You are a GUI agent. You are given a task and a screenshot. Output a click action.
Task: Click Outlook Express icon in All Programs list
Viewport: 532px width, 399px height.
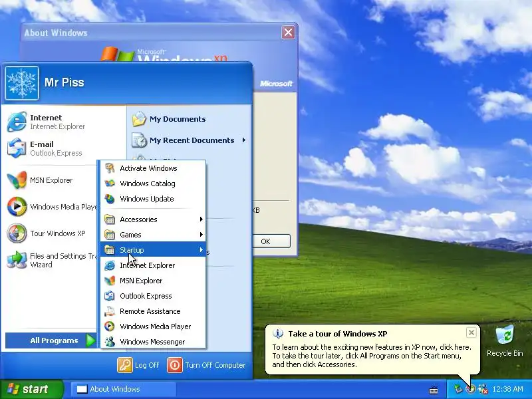pyautogui.click(x=109, y=295)
